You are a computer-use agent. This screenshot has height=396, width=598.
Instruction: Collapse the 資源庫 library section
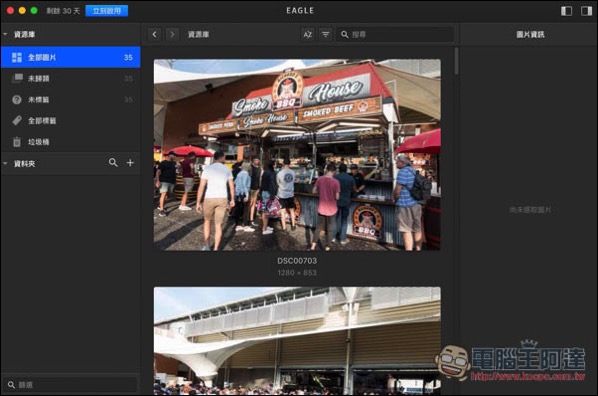tap(5, 34)
